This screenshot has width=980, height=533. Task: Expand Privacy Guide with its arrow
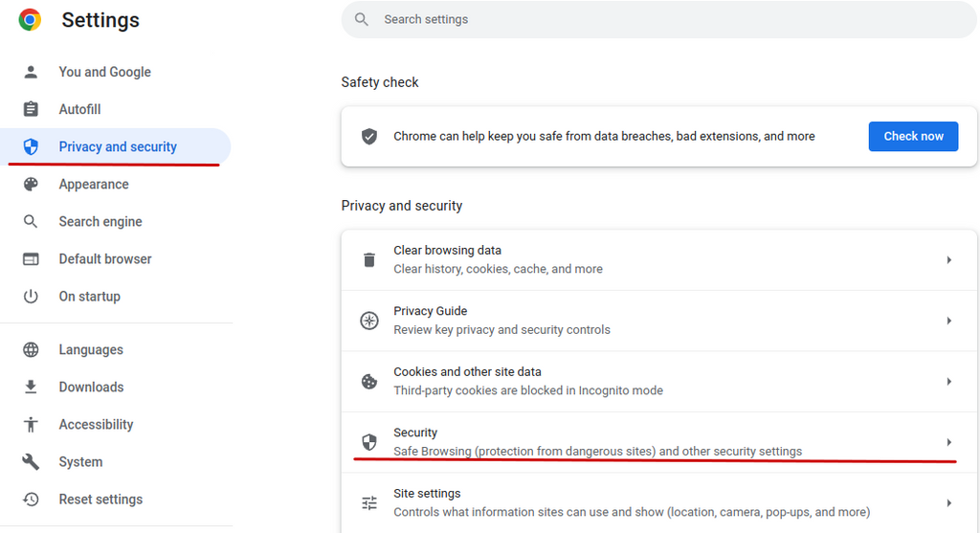pyautogui.click(x=948, y=321)
